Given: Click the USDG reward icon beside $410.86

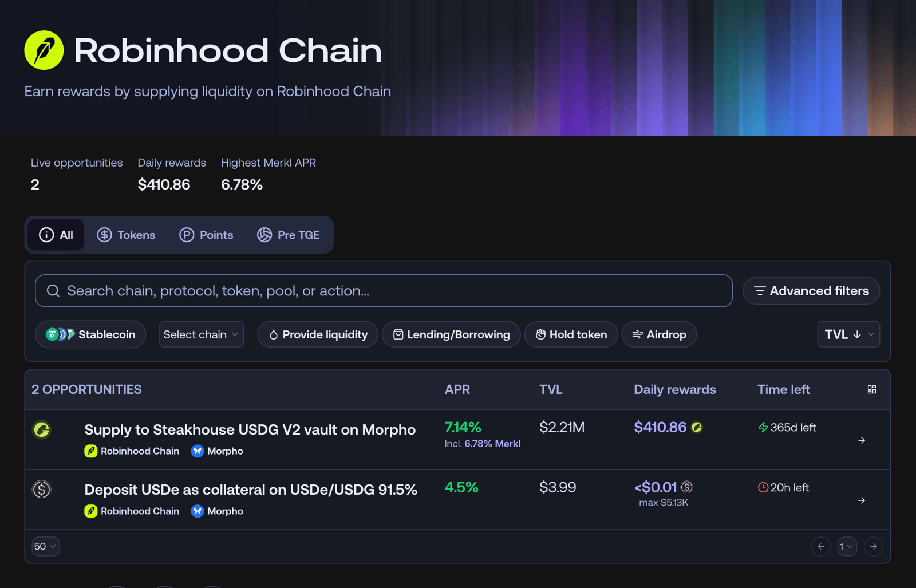Looking at the screenshot, I should 697,427.
